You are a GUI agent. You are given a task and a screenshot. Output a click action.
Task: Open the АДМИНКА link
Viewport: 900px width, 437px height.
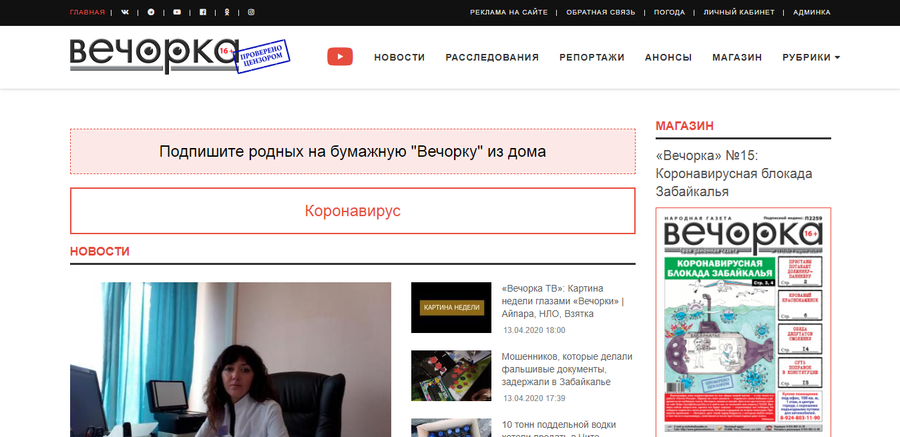[812, 12]
